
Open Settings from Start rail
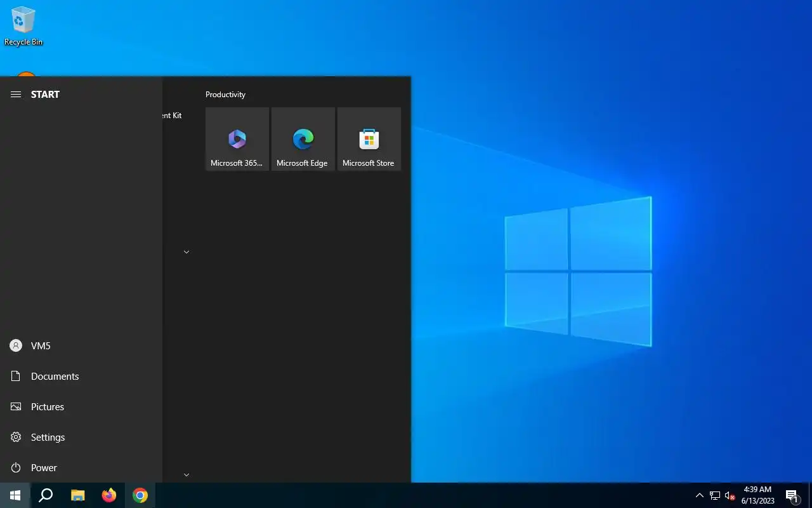tap(81, 437)
